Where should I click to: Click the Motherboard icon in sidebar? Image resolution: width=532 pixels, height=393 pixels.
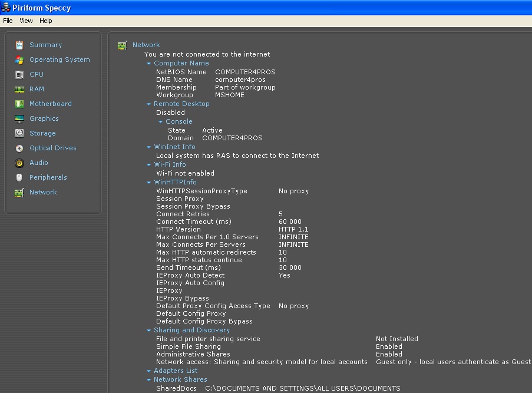(19, 104)
